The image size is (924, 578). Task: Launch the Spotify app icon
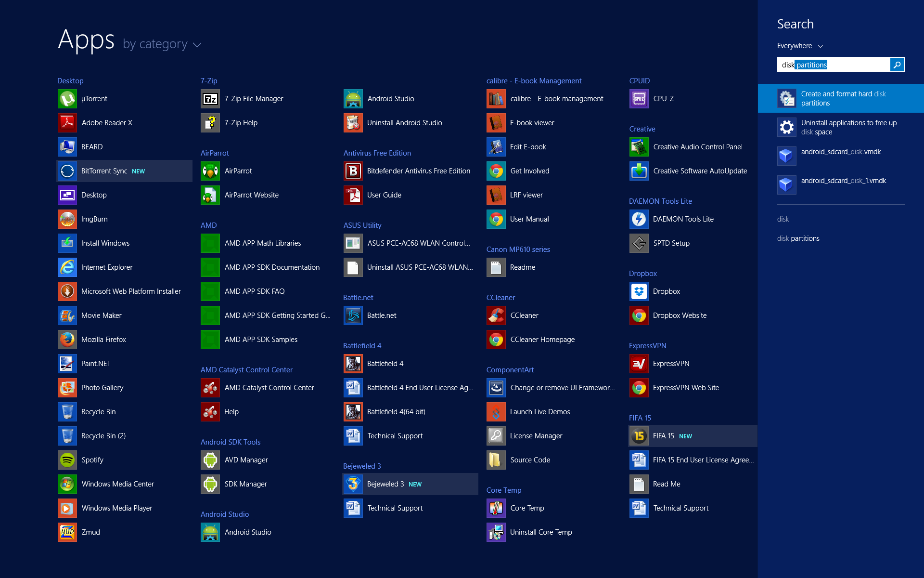click(x=67, y=460)
